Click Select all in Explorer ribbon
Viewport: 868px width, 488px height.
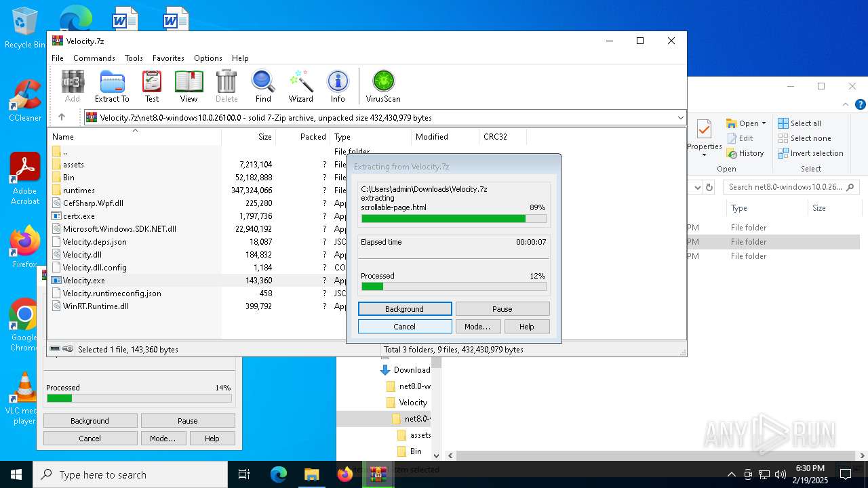click(x=800, y=123)
